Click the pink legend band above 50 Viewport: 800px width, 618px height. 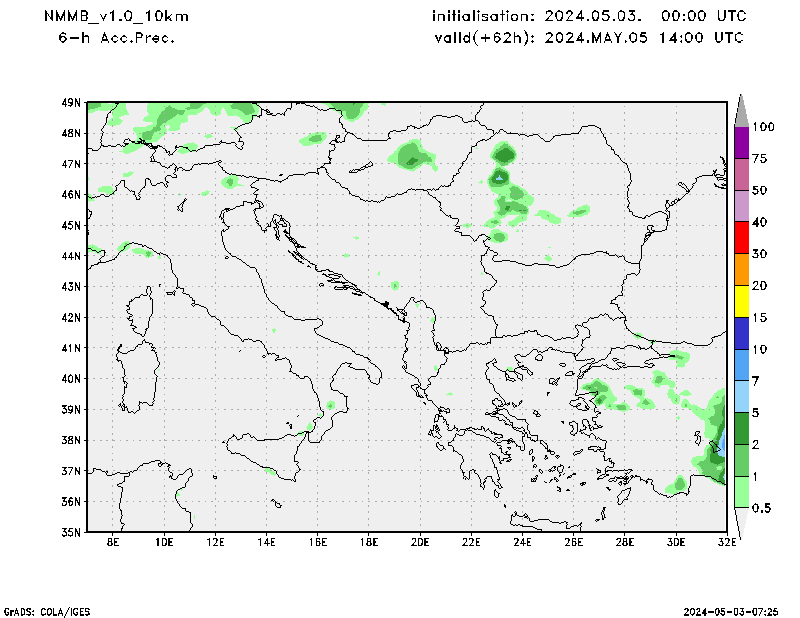pyautogui.click(x=741, y=174)
